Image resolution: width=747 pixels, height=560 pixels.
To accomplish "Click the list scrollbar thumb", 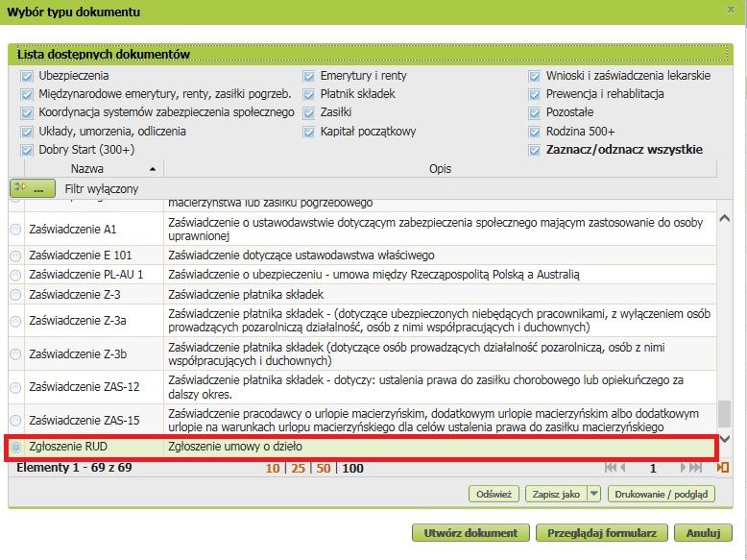I will coord(725,414).
